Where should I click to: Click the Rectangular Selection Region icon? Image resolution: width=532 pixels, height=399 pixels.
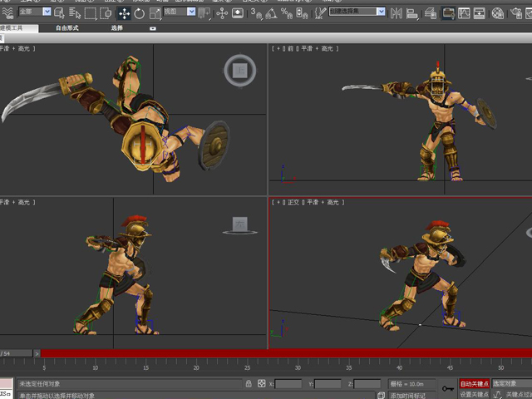point(91,13)
